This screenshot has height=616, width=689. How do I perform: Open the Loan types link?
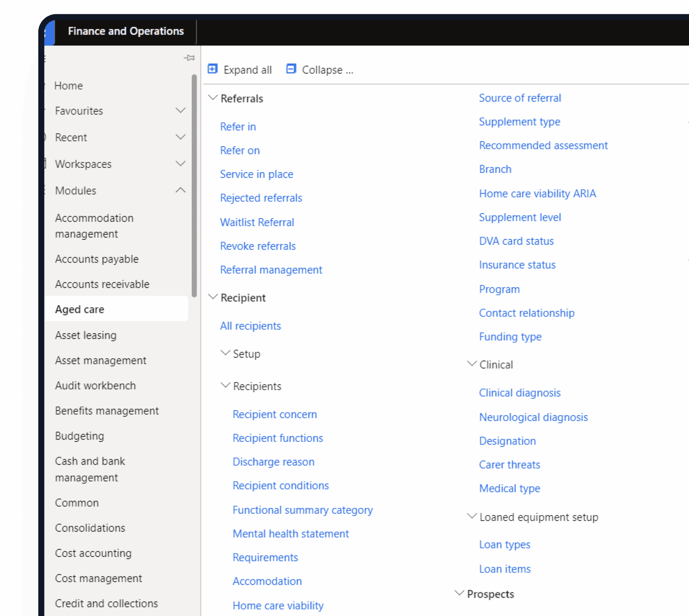click(505, 545)
